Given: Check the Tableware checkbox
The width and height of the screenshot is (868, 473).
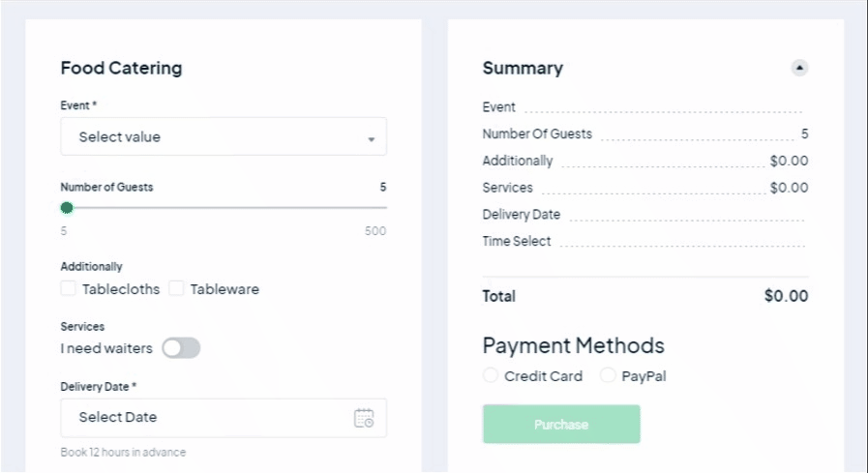Looking at the screenshot, I should coord(176,288).
